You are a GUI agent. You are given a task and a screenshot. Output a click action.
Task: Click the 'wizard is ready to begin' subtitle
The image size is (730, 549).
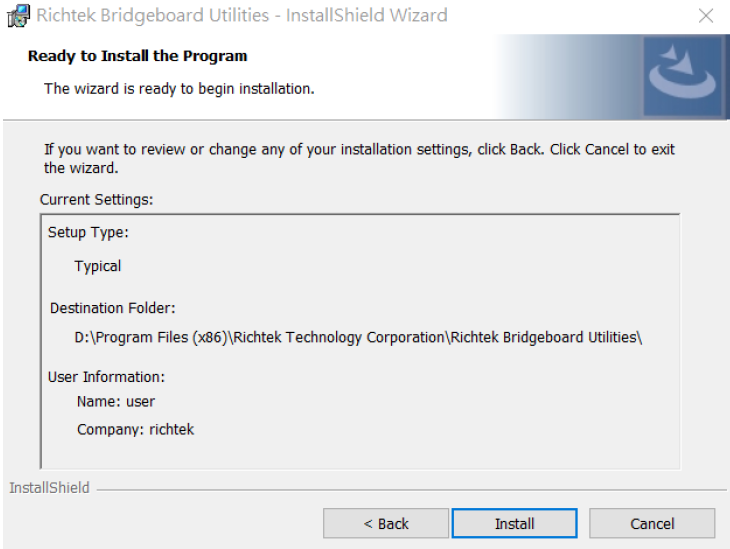[179, 89]
